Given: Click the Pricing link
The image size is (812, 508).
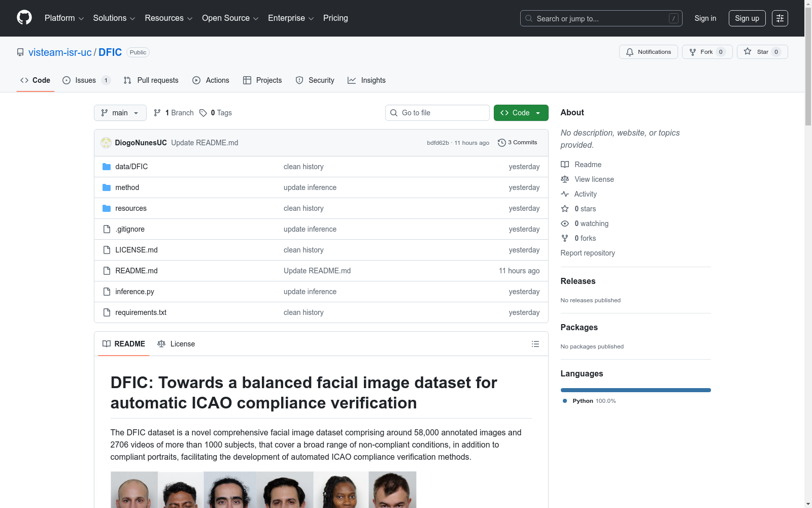Looking at the screenshot, I should 335,18.
